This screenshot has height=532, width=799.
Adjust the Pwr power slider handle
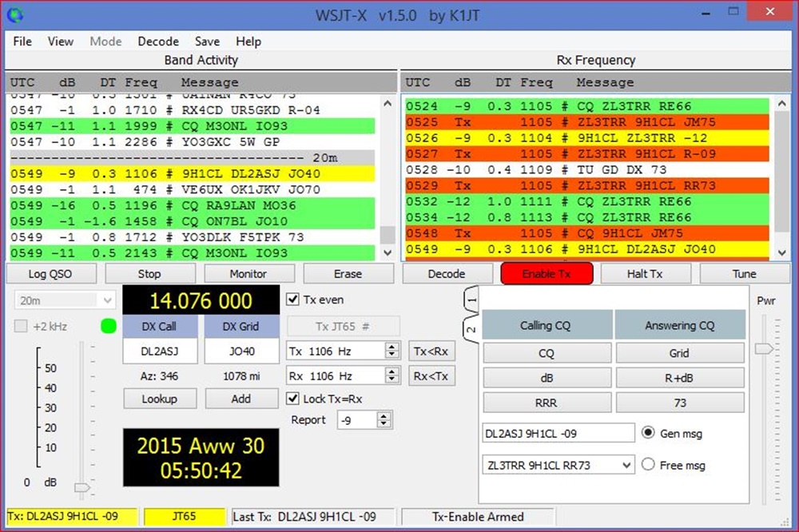tap(764, 348)
